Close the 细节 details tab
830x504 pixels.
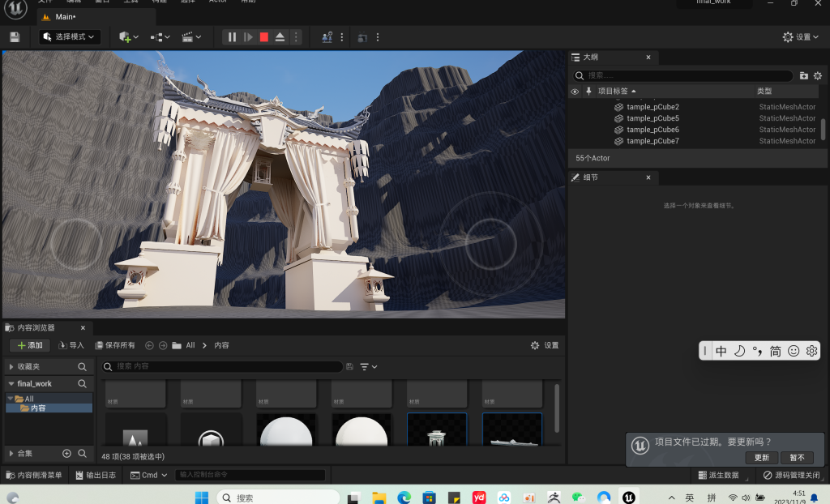click(x=648, y=177)
